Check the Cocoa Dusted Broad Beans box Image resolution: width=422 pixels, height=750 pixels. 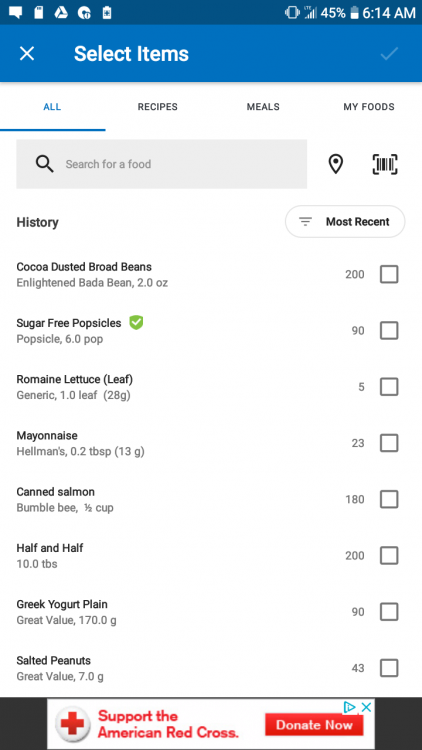[389, 275]
